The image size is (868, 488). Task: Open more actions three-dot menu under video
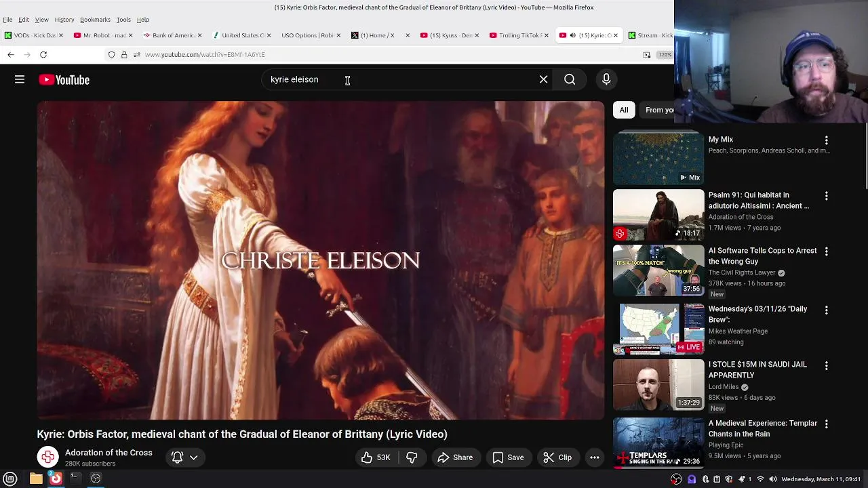(594, 457)
